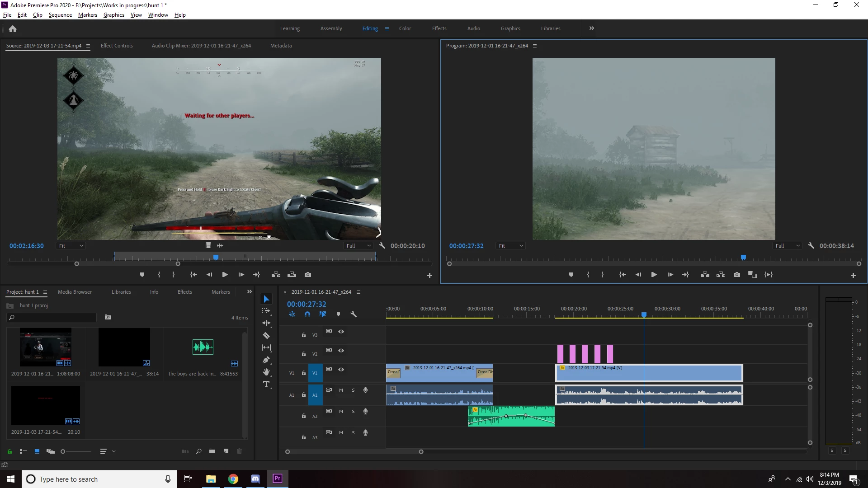Expand hidden workspaces with double chevron
The width and height of the screenshot is (868, 488).
click(x=591, y=28)
